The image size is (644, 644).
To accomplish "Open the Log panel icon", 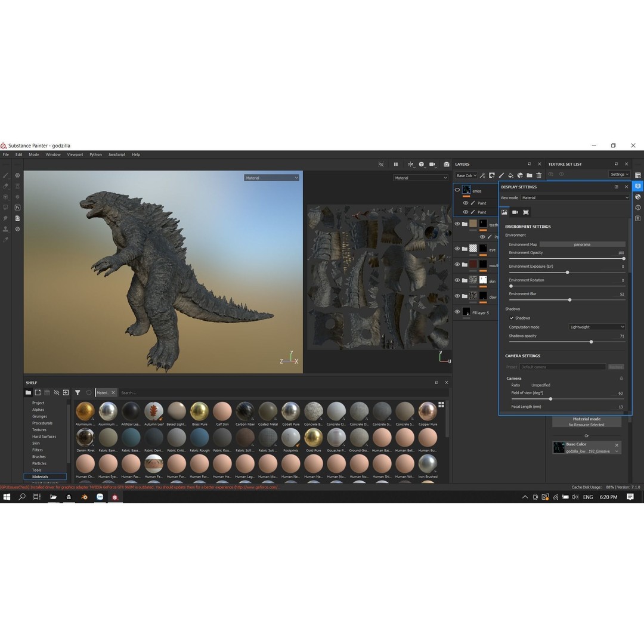I will click(x=638, y=218).
